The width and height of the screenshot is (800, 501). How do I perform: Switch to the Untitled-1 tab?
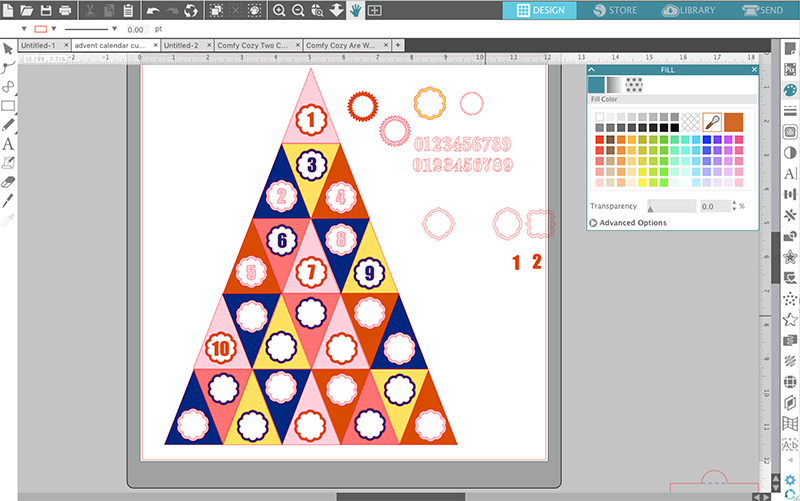click(x=38, y=45)
